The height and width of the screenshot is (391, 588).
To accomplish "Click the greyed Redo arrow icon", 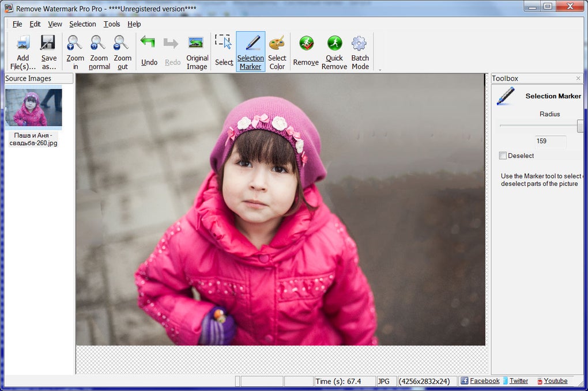I will point(171,43).
